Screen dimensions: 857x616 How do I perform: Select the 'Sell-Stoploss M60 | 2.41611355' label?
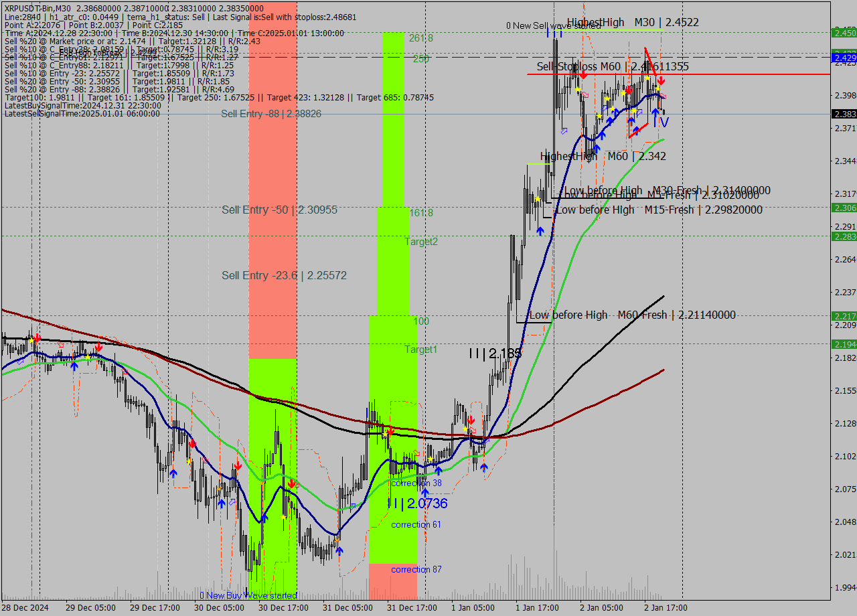(x=613, y=66)
